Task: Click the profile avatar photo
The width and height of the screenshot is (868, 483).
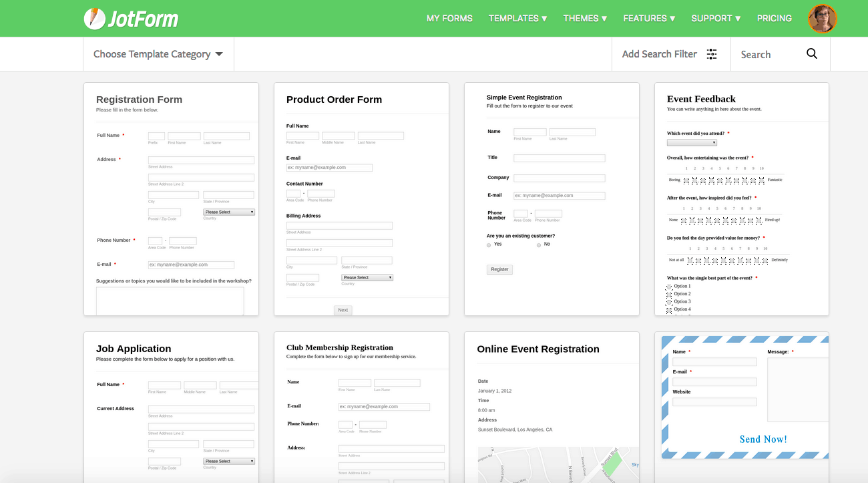Action: coord(823,18)
